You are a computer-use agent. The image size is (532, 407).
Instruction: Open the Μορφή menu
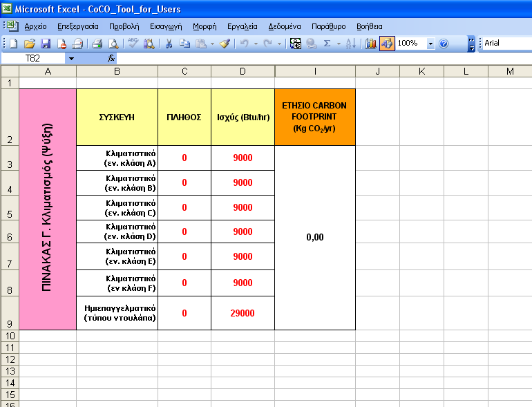[x=205, y=26]
